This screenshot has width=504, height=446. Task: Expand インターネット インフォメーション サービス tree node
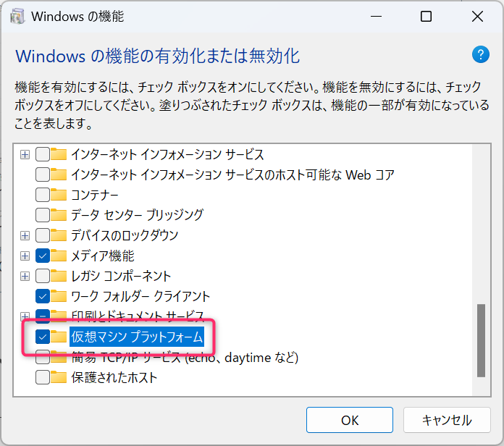[x=25, y=154]
